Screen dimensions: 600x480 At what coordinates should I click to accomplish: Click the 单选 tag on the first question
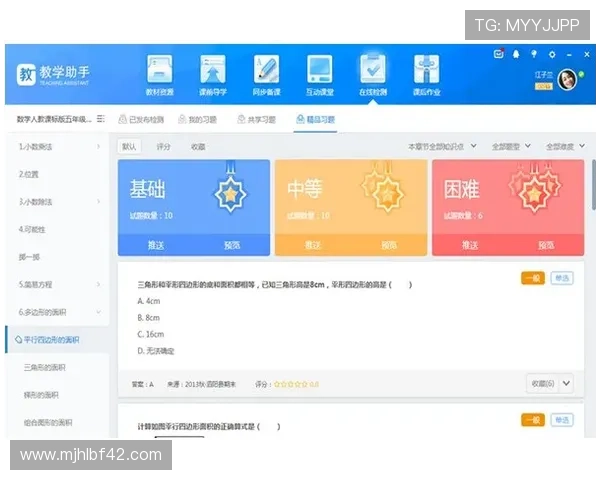562,278
